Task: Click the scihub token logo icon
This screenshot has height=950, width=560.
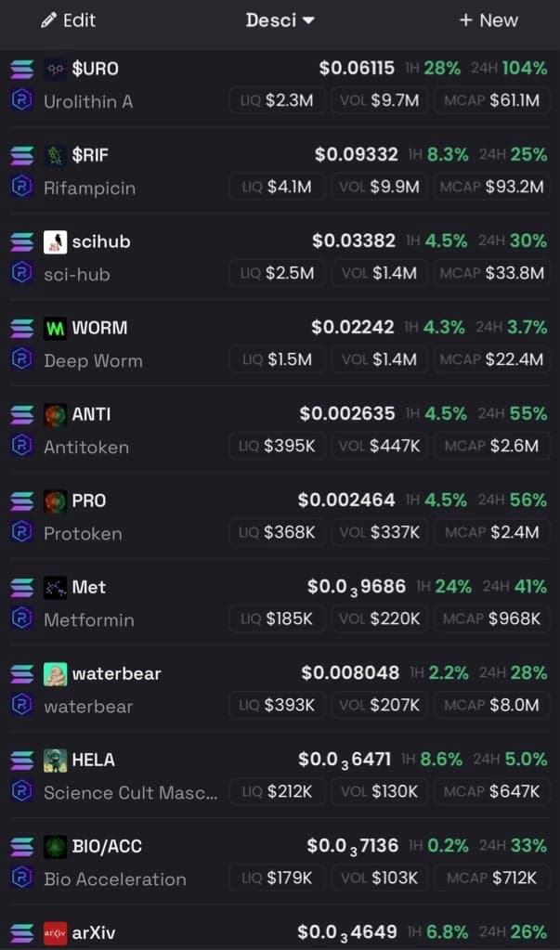Action: [x=56, y=241]
